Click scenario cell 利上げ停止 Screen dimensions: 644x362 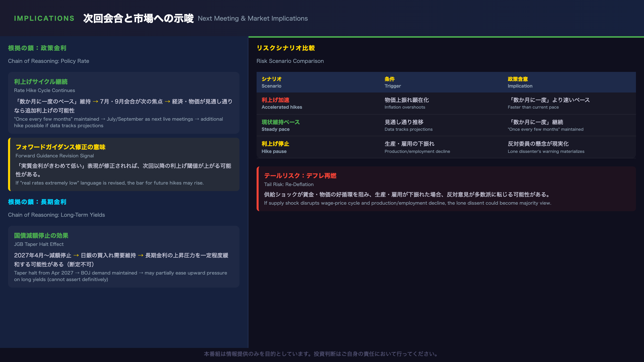tap(275, 144)
